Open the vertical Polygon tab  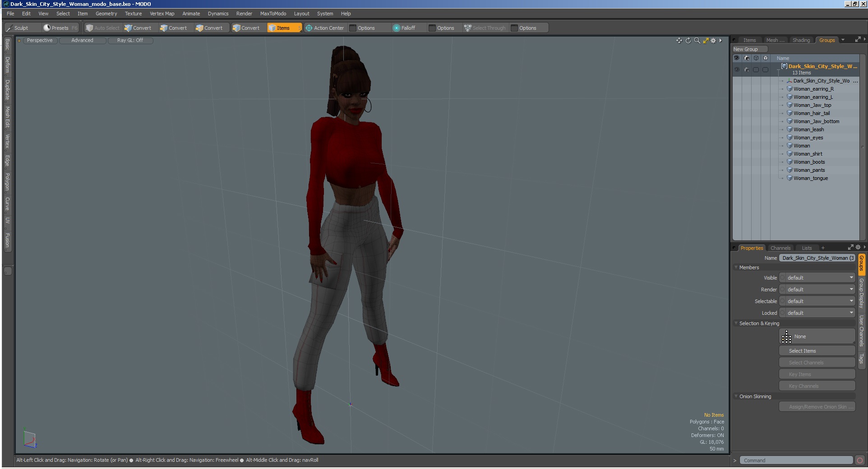(x=7, y=182)
